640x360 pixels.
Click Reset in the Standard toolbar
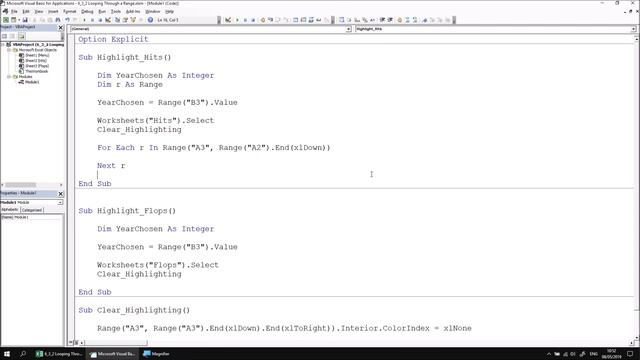point(100,20)
